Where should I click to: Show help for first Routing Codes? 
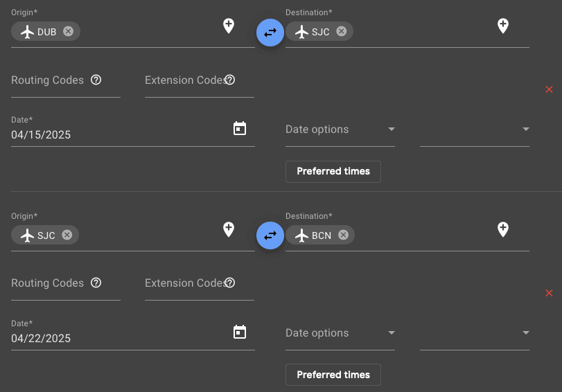[96, 80]
